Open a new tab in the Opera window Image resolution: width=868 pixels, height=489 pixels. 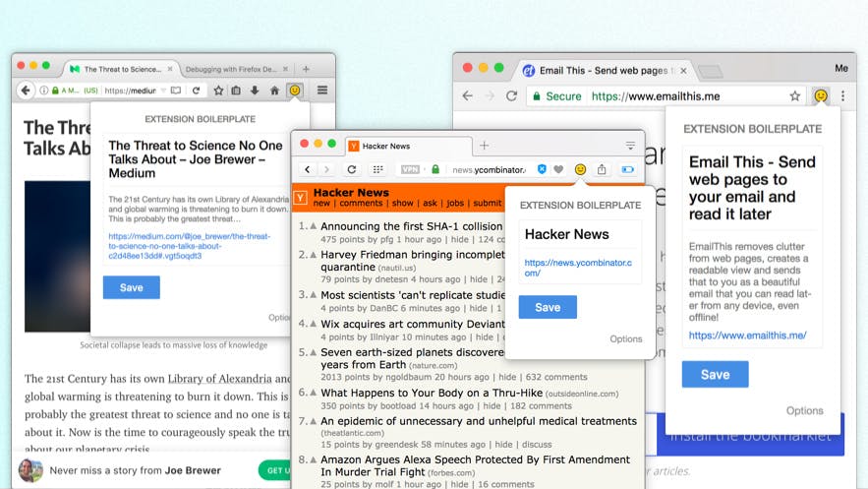point(485,146)
